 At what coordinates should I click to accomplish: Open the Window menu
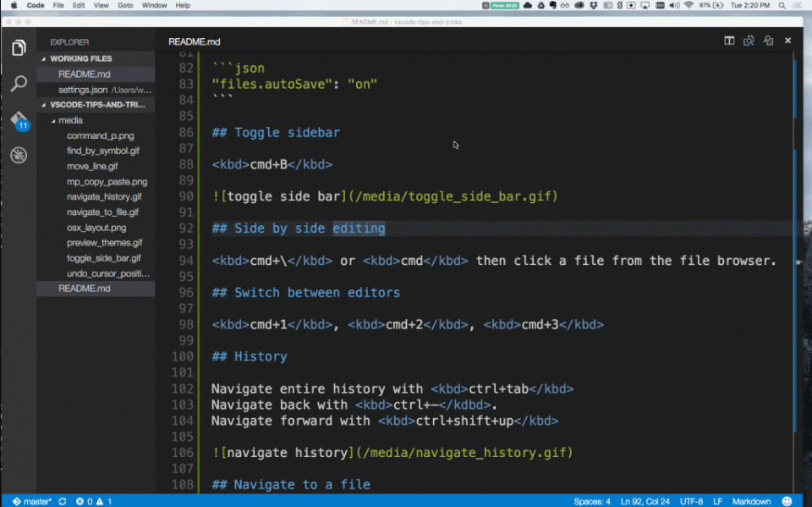154,5
